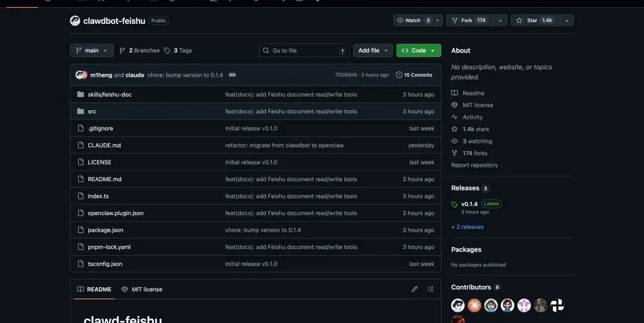Click the + 2 releases link
Image resolution: width=644 pixels, height=323 pixels.
coord(467,227)
